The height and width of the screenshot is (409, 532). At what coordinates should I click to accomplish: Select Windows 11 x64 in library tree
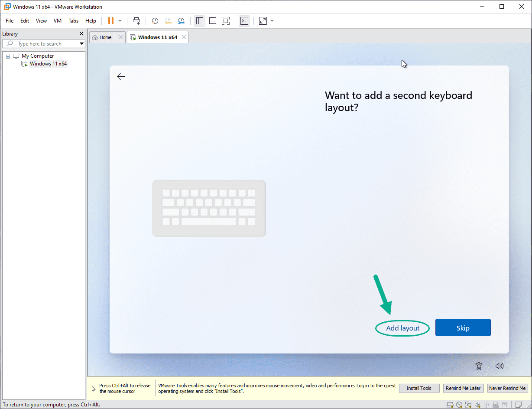coord(48,64)
